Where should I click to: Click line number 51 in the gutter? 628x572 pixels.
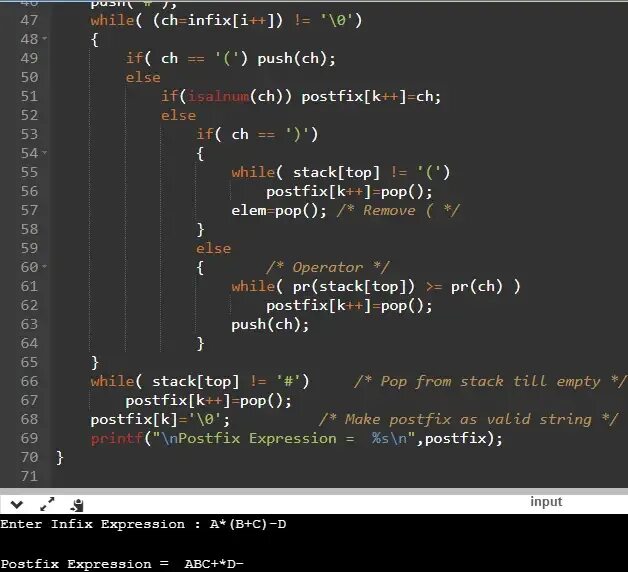coord(29,96)
